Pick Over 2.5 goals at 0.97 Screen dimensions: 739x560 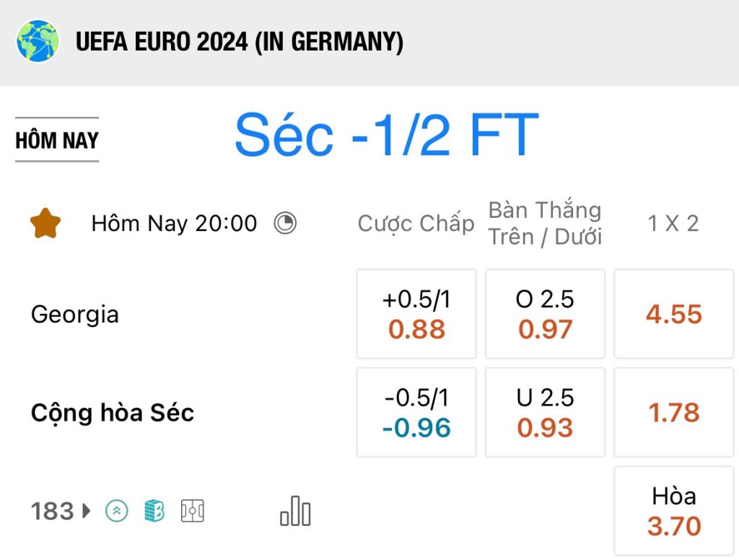[546, 314]
